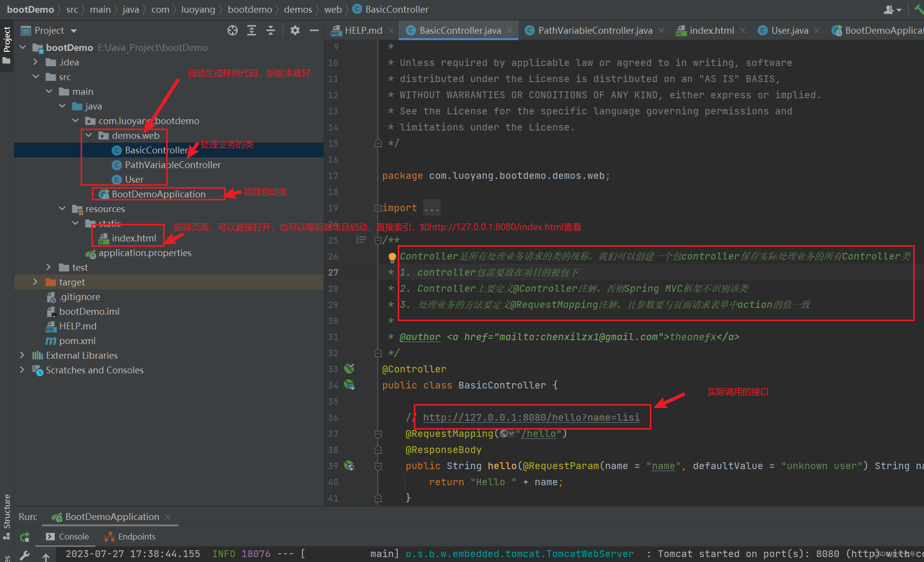Viewport: 924px width, 562px height.
Task: Click the Select Opened File target icon
Action: click(233, 30)
